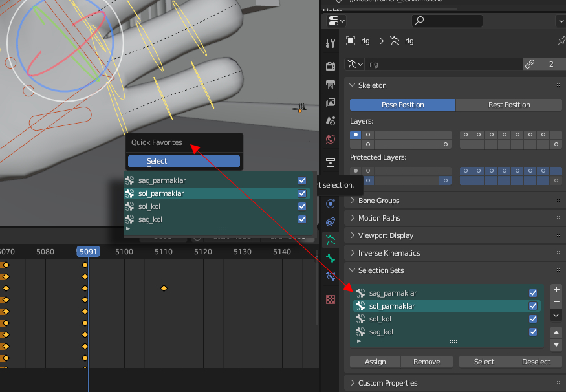Open the Render properties tab
The height and width of the screenshot is (392, 566).
(x=331, y=66)
